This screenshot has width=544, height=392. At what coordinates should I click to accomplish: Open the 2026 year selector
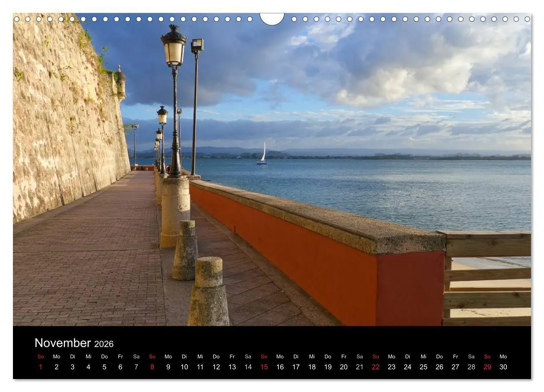tap(104, 344)
